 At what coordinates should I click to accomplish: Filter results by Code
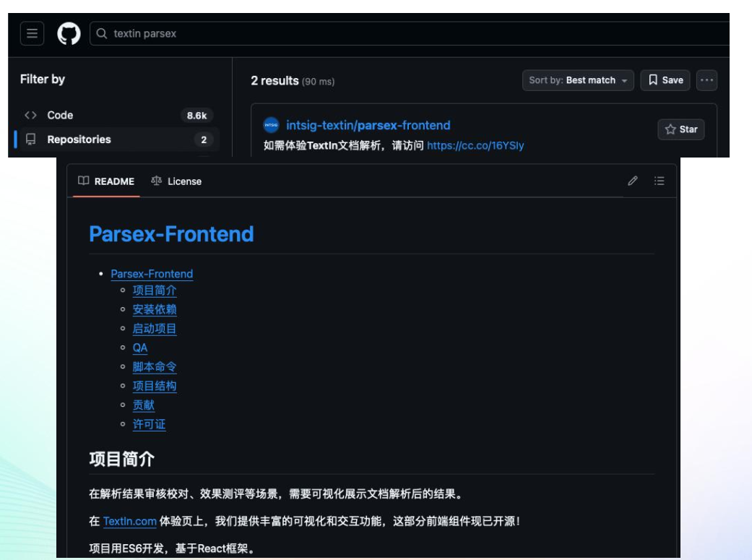pos(118,115)
